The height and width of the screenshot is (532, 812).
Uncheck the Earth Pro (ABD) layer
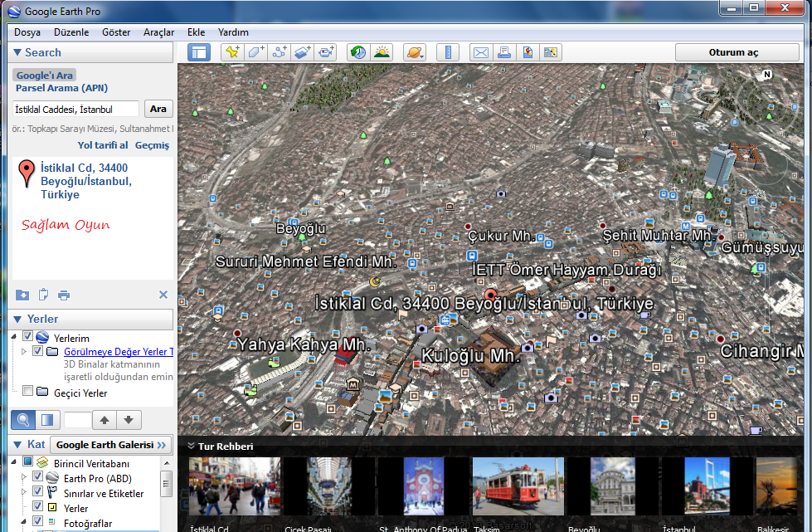tap(37, 476)
